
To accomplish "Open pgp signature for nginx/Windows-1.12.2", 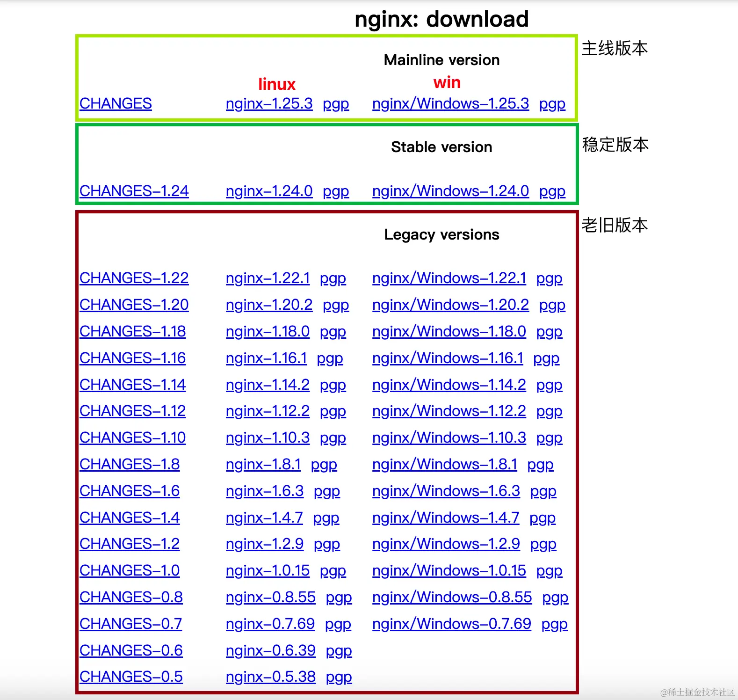I will [x=550, y=412].
